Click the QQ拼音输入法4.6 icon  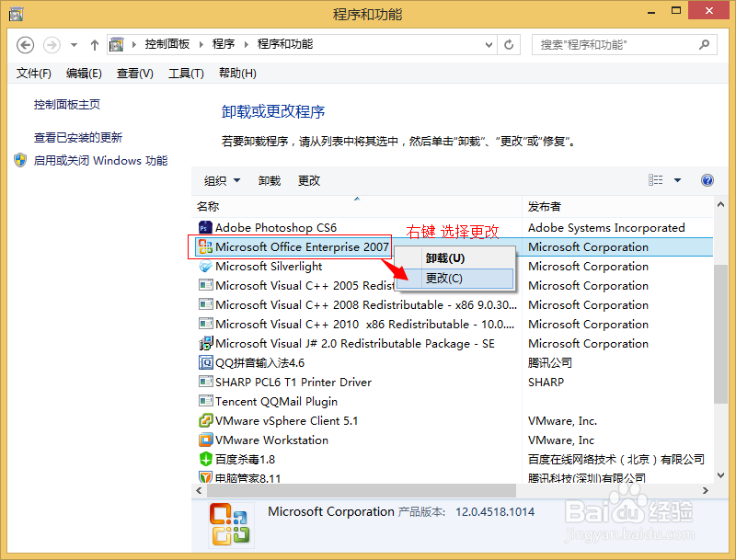205,362
